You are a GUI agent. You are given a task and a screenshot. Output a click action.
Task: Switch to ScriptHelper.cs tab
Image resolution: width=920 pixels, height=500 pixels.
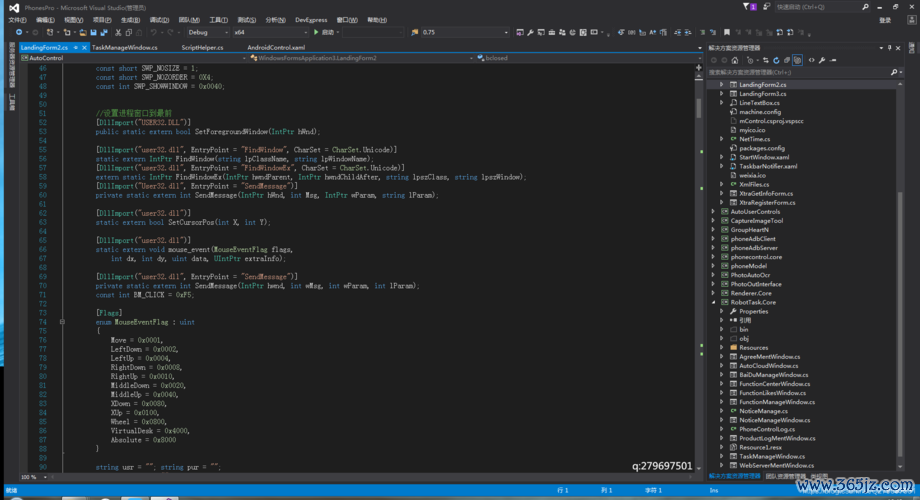[202, 48]
